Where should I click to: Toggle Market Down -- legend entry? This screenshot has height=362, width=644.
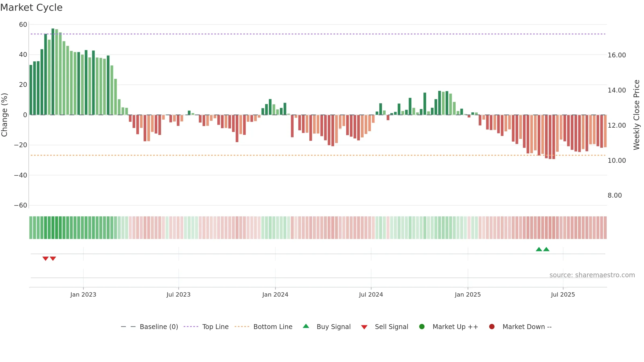pos(520,327)
